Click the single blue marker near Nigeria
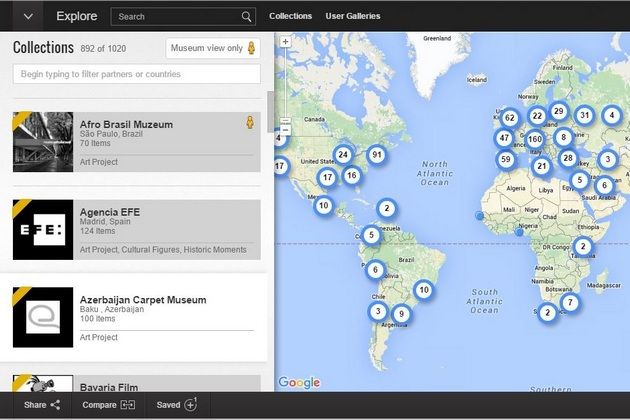 pos(519,232)
